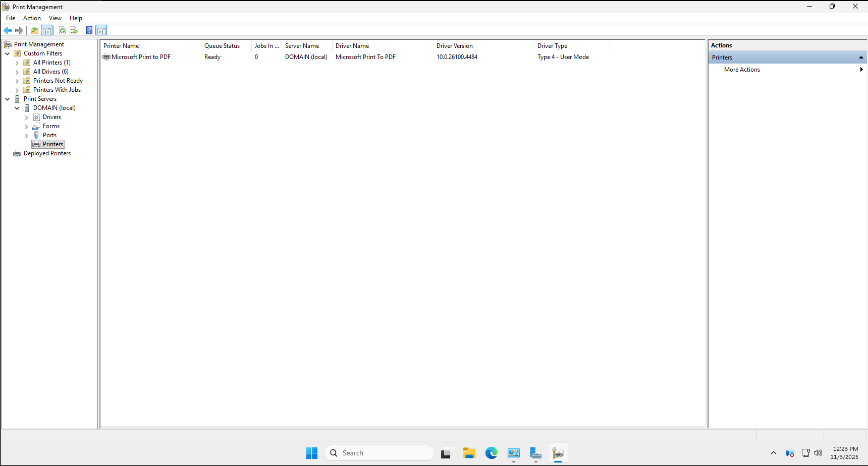Viewport: 868px width, 466px height.
Task: Toggle the Show/Hide Action Pane button
Action: [x=101, y=30]
